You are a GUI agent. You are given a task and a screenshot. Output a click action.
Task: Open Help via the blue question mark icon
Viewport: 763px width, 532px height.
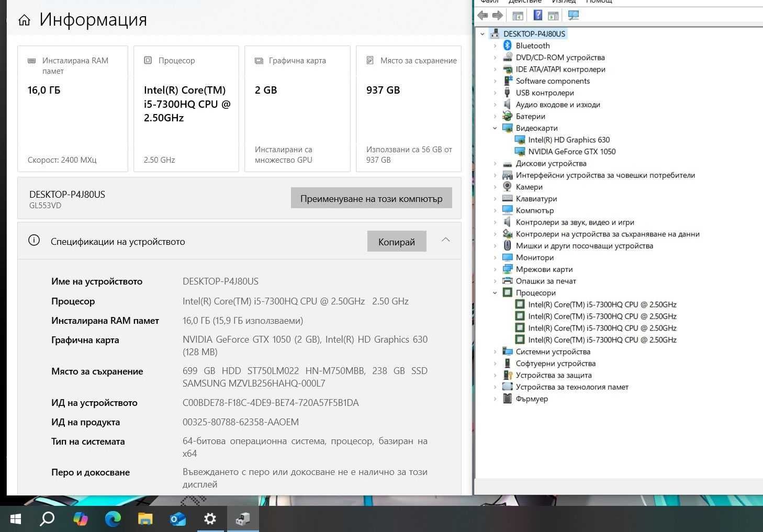537,15
